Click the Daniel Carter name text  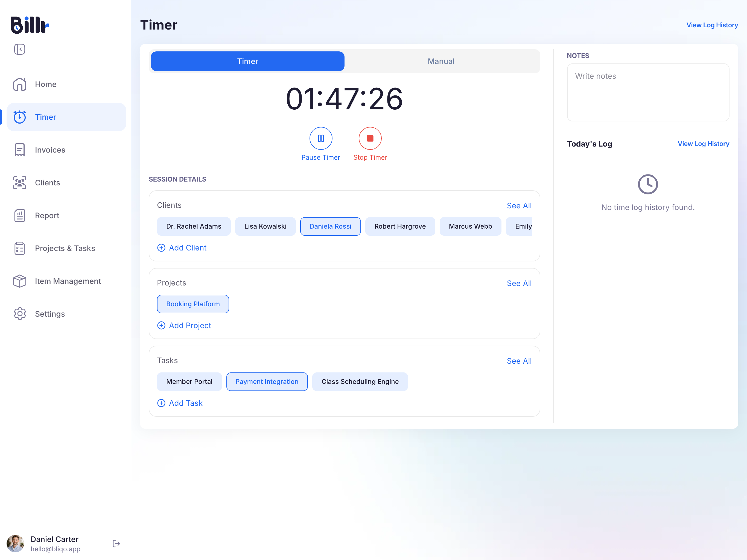[x=54, y=539]
